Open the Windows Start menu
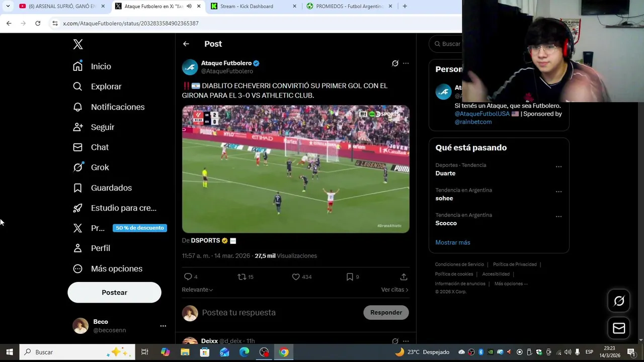Viewport: 644px width, 362px height. tap(9, 352)
